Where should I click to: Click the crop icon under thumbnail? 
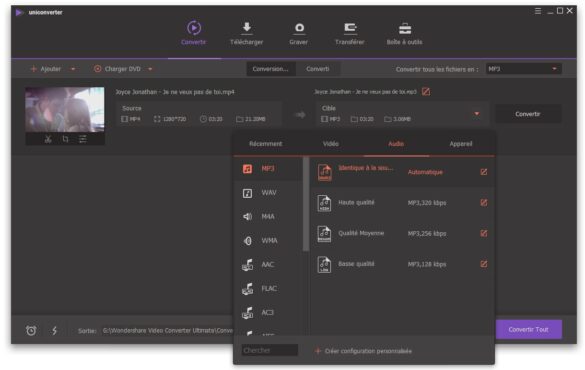66,139
